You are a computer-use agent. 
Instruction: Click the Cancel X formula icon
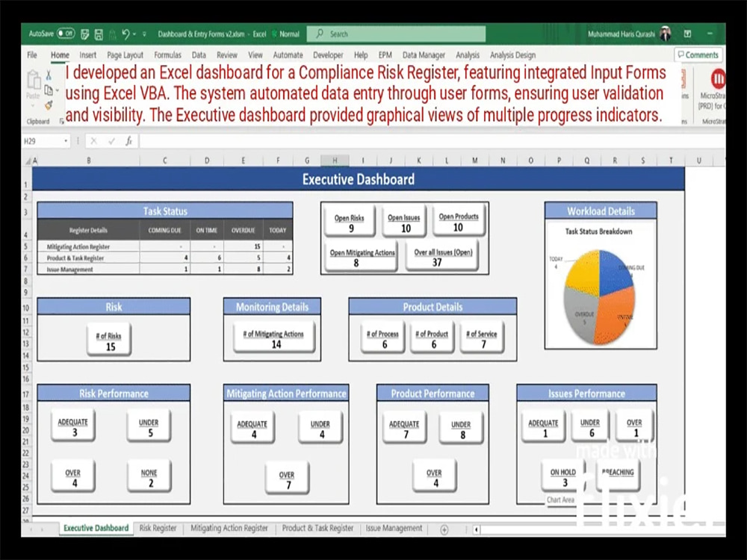point(93,141)
